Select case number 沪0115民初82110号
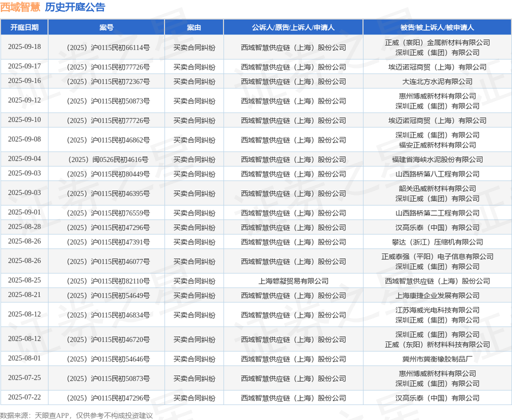The height and width of the screenshot is (420, 512). click(x=108, y=281)
